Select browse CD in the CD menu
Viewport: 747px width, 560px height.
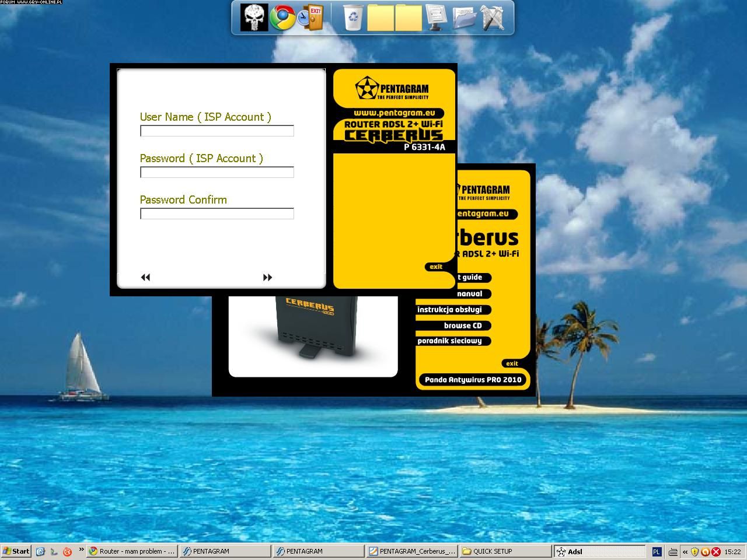coord(463,325)
